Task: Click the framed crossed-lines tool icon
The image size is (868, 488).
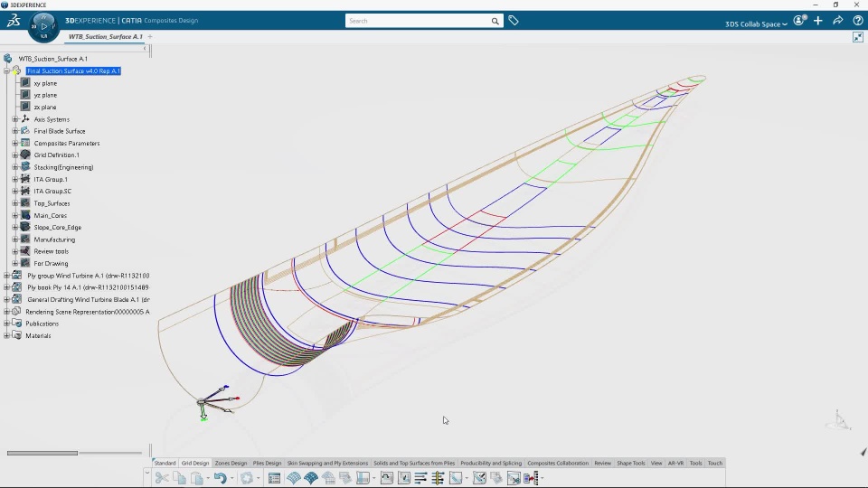Action: point(514,478)
